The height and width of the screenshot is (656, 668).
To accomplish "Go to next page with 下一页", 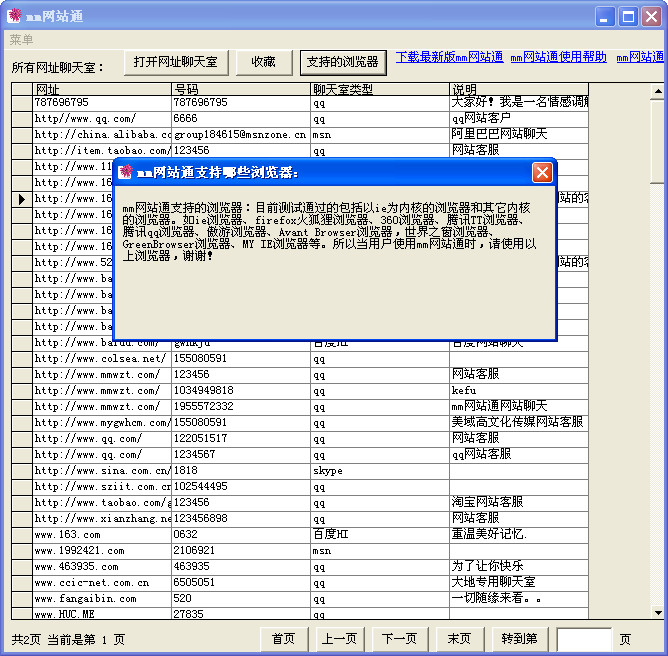I will (400, 639).
